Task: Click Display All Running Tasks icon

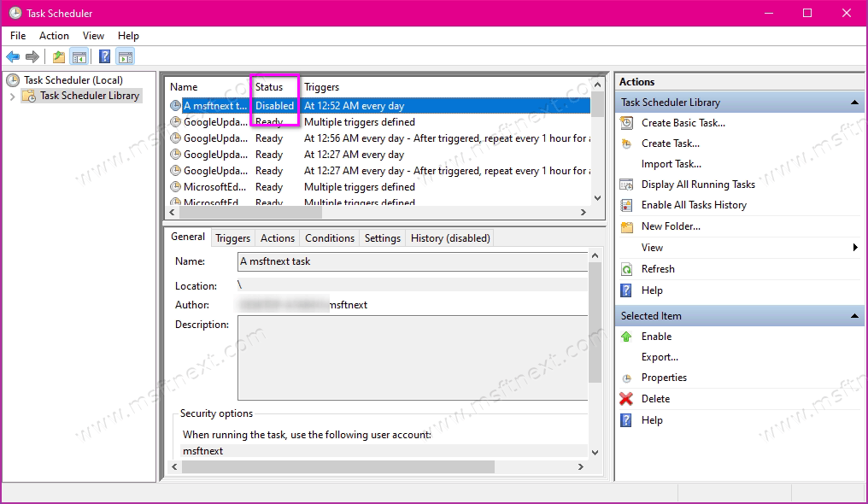Action: [x=626, y=184]
